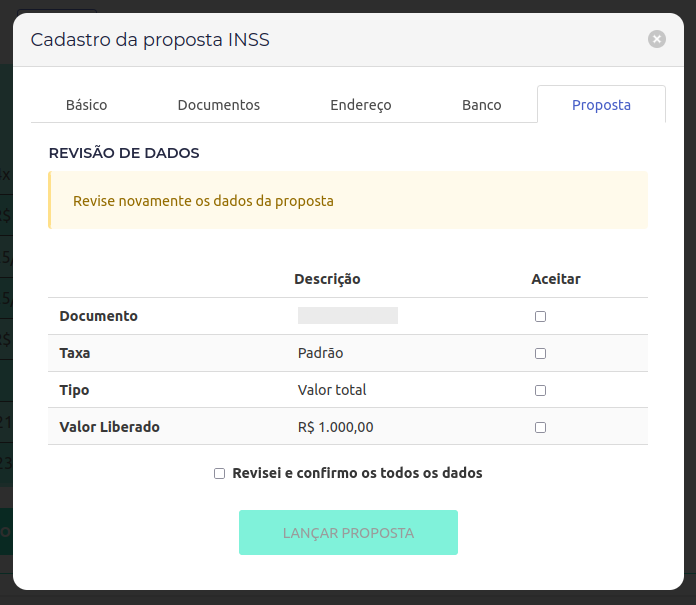Click the 'Revise novamente os dados' alert banner

348,200
